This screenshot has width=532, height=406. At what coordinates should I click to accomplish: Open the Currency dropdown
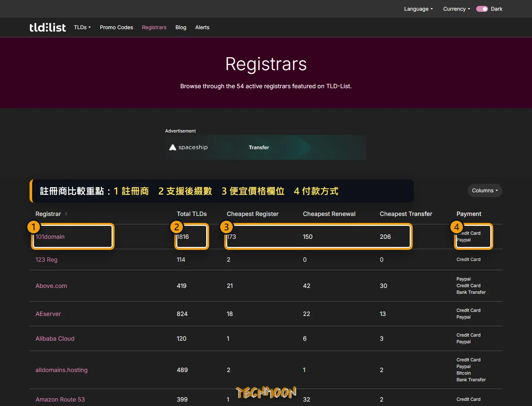457,9
